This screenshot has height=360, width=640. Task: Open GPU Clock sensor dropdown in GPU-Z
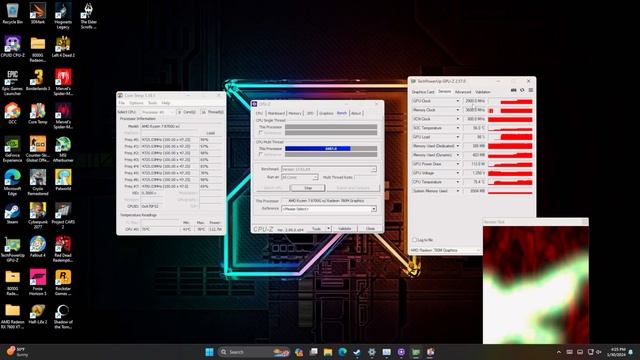point(458,101)
